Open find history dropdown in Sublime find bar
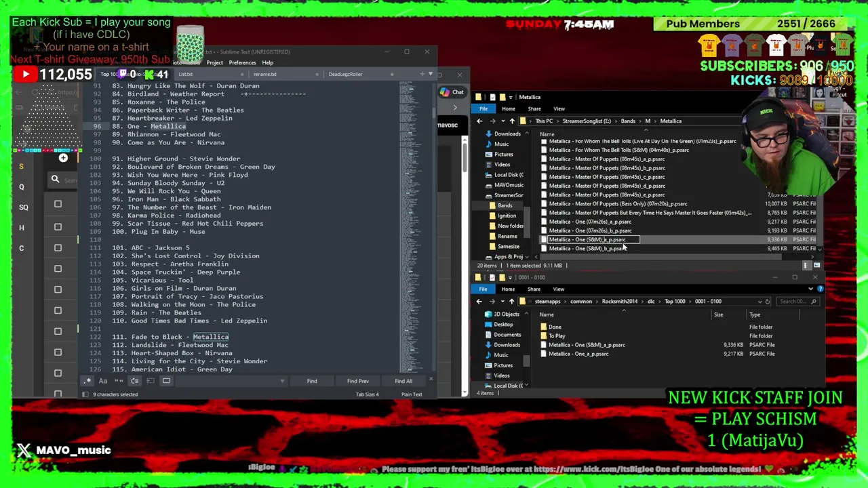 (x=282, y=381)
